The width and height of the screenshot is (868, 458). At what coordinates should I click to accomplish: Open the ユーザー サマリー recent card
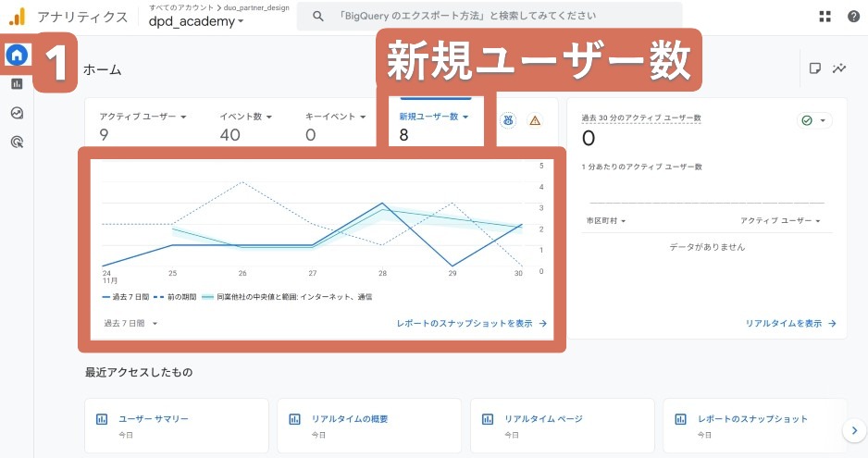[176, 426]
